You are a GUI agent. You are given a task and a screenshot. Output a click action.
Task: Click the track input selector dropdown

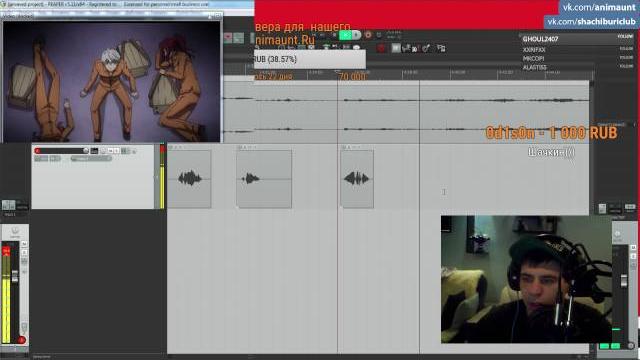91,158
